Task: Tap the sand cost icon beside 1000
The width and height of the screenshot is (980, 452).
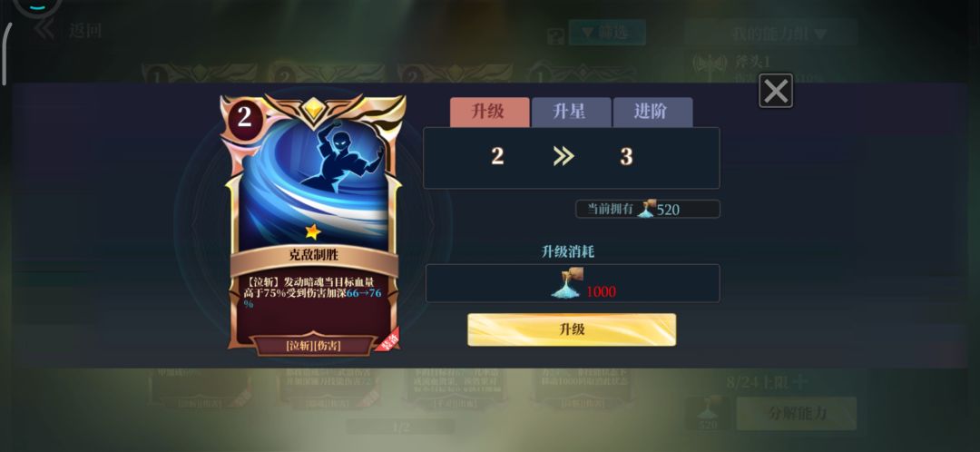Action: [567, 283]
